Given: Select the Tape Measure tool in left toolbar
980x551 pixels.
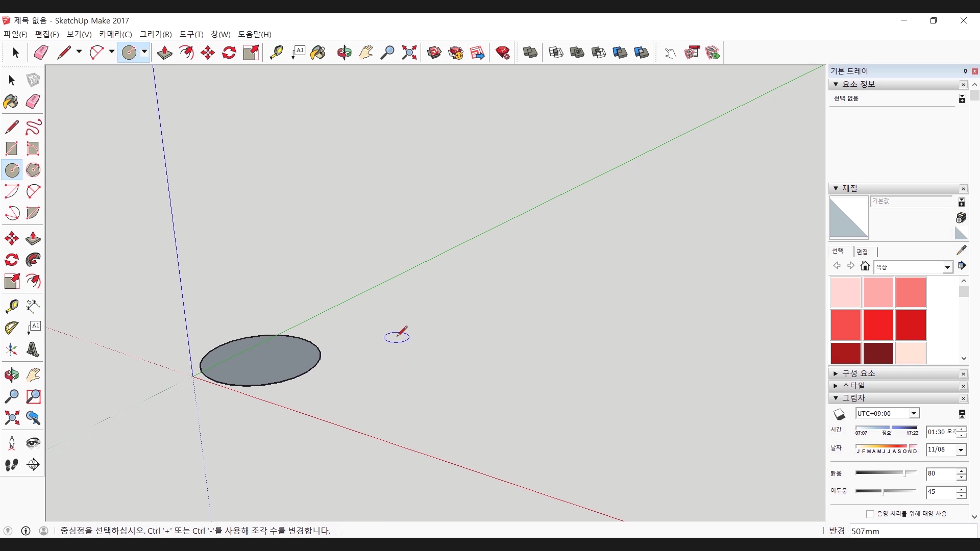Looking at the screenshot, I should pos(12,306).
